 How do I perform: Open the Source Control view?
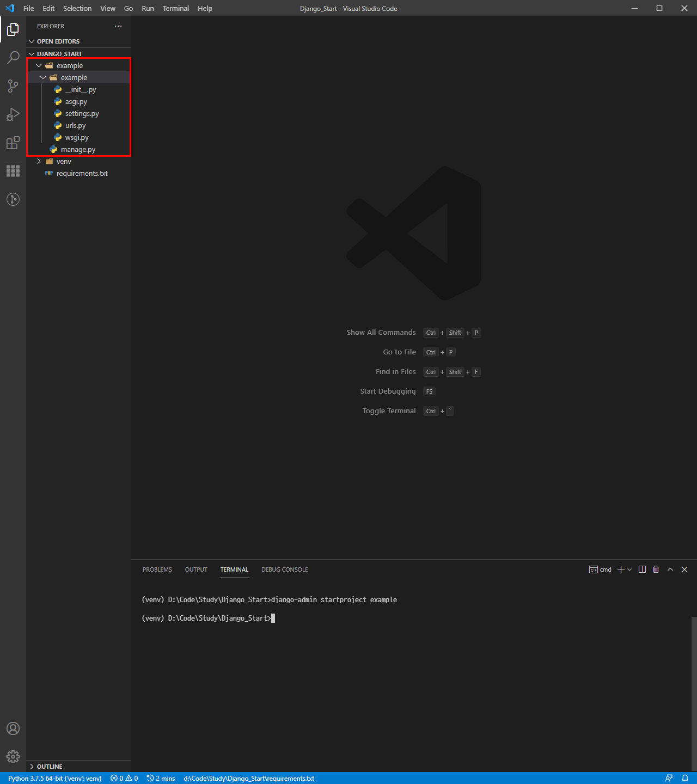pyautogui.click(x=13, y=86)
